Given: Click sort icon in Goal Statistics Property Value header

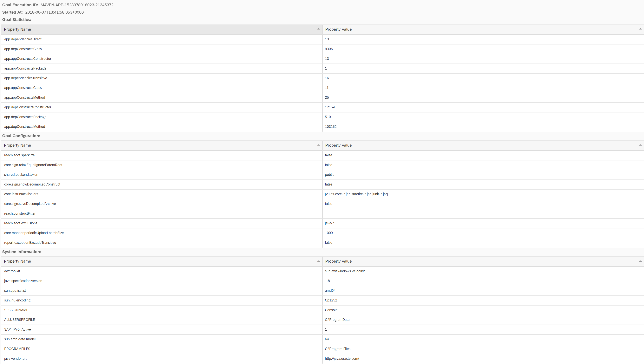Looking at the screenshot, I should 640,30.
